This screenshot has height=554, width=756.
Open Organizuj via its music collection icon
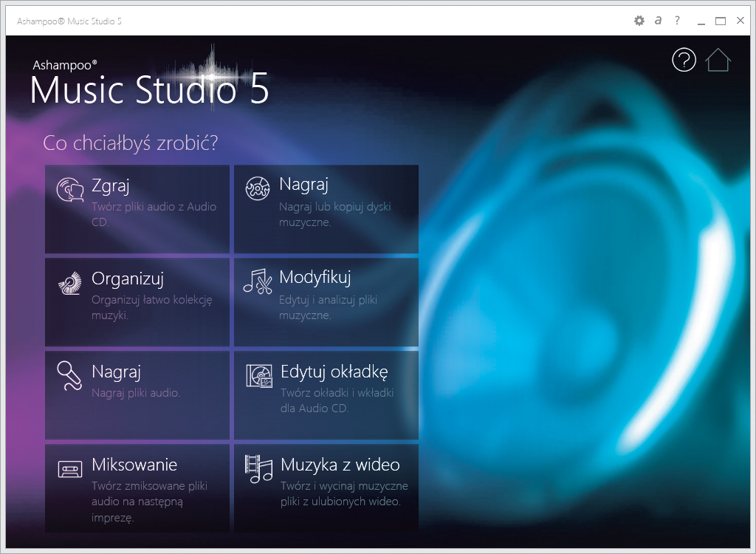[x=69, y=281]
